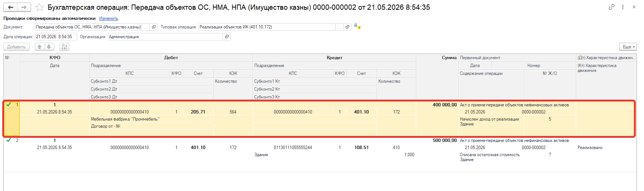Screen dimensions: 644x191
Task: Click the row 1 date 21.05.2026 8:54:35
Action: (54, 112)
